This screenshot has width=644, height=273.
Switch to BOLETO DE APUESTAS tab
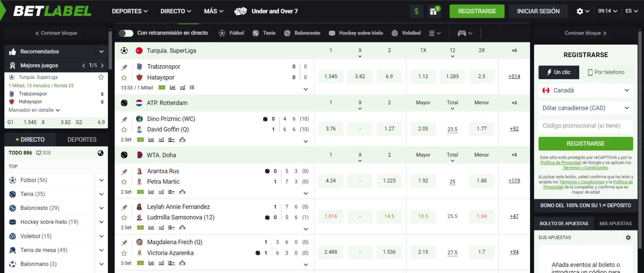pos(564,224)
